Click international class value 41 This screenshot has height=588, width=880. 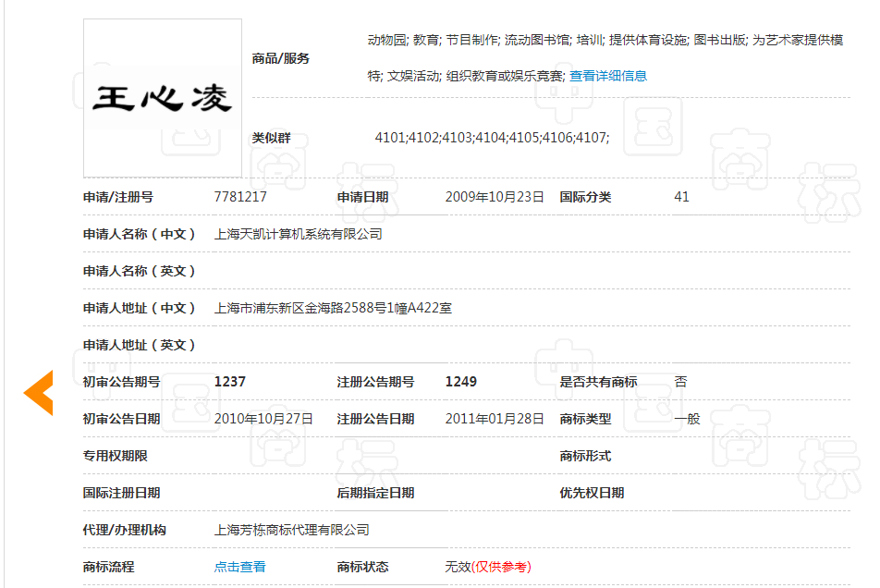click(681, 197)
